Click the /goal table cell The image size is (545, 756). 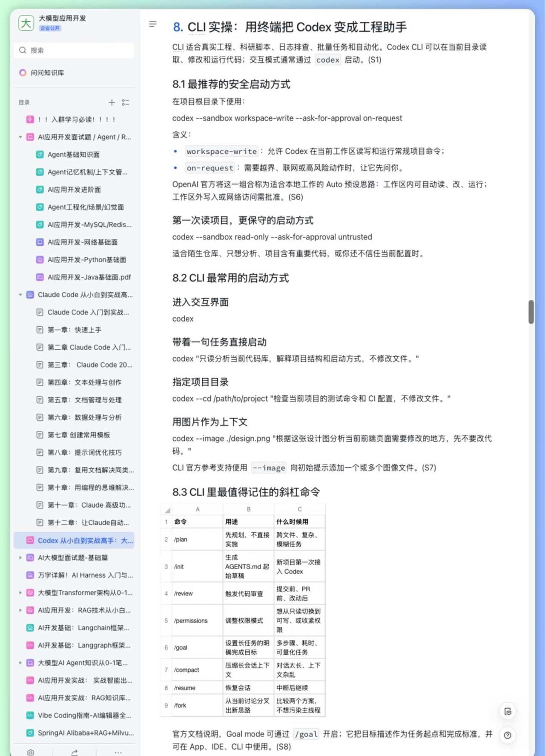pos(197,647)
